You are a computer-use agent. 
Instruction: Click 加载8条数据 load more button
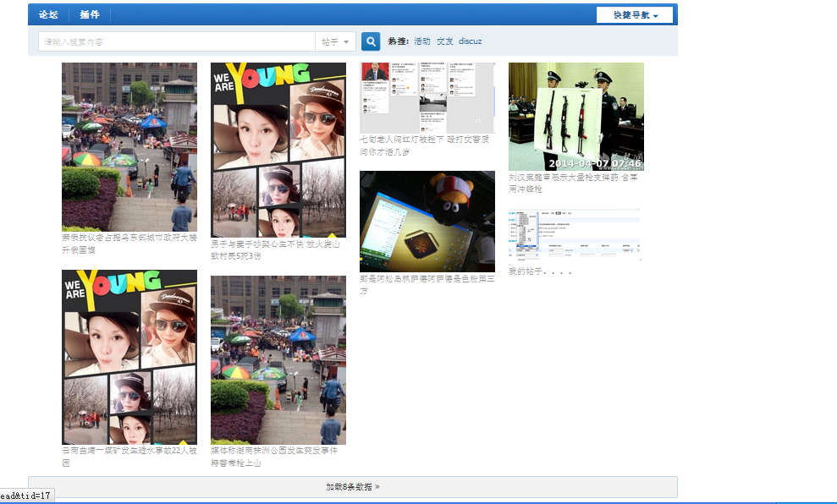[x=352, y=487]
